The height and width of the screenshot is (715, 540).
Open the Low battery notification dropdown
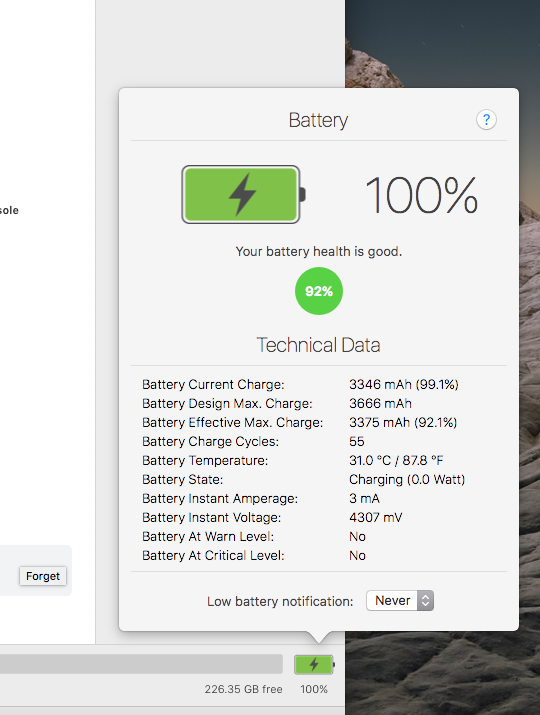[x=400, y=601]
